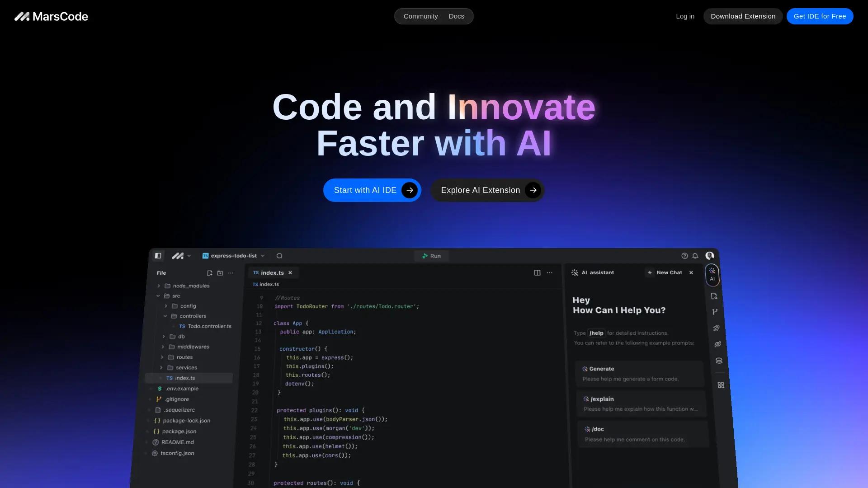Click the Get IDE for Free button

(820, 16)
